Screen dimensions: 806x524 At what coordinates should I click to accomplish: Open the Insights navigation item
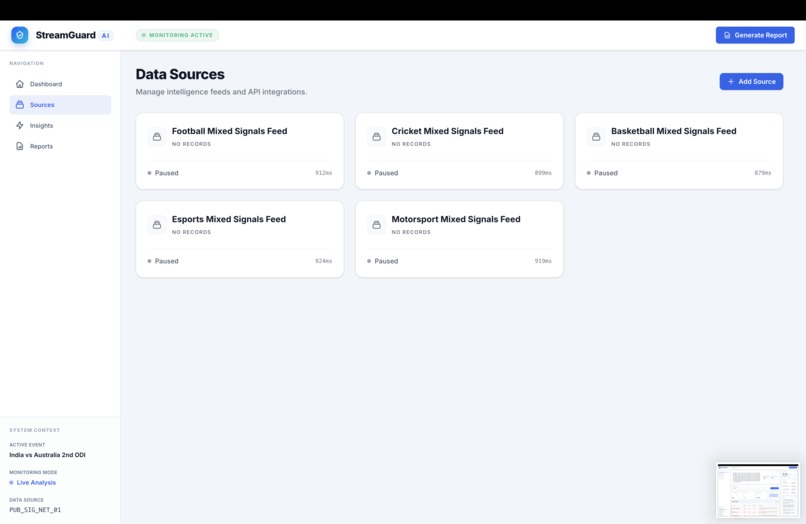click(60, 125)
